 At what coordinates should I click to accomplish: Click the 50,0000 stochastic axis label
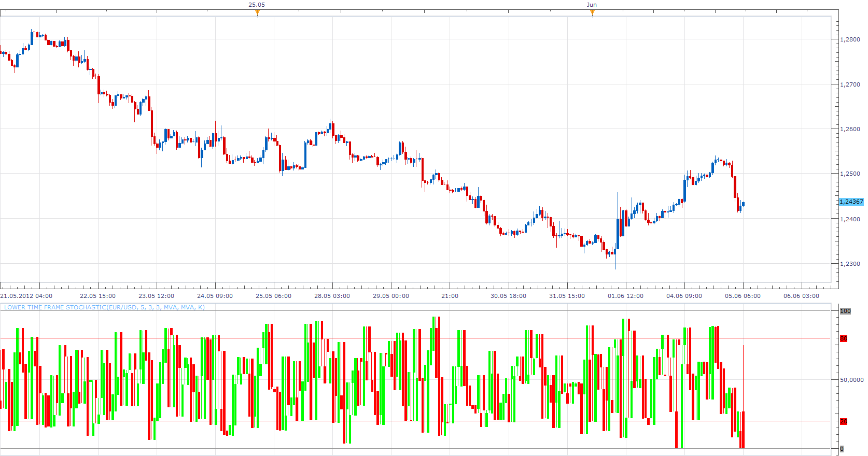coord(851,380)
